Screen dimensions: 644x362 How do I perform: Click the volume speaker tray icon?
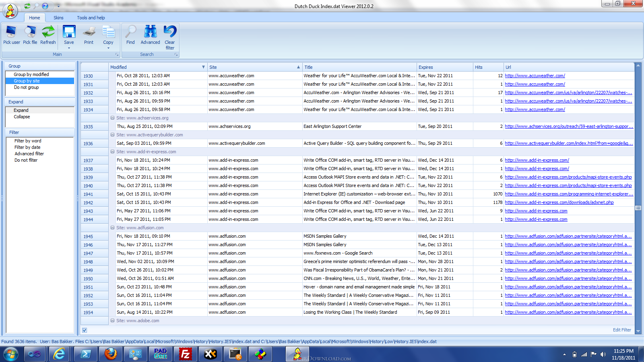[x=603, y=354]
